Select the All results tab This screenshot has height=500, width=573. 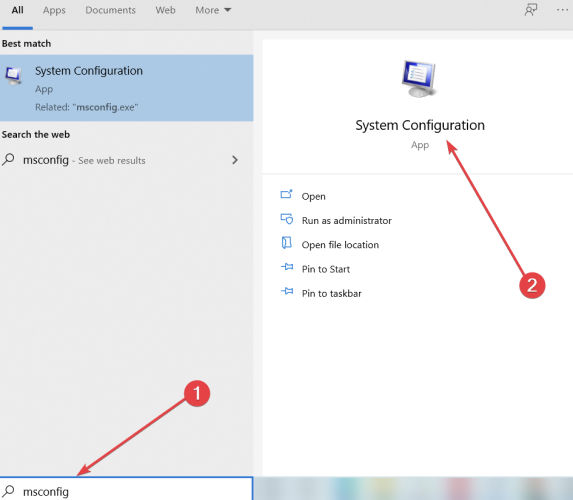tap(17, 10)
